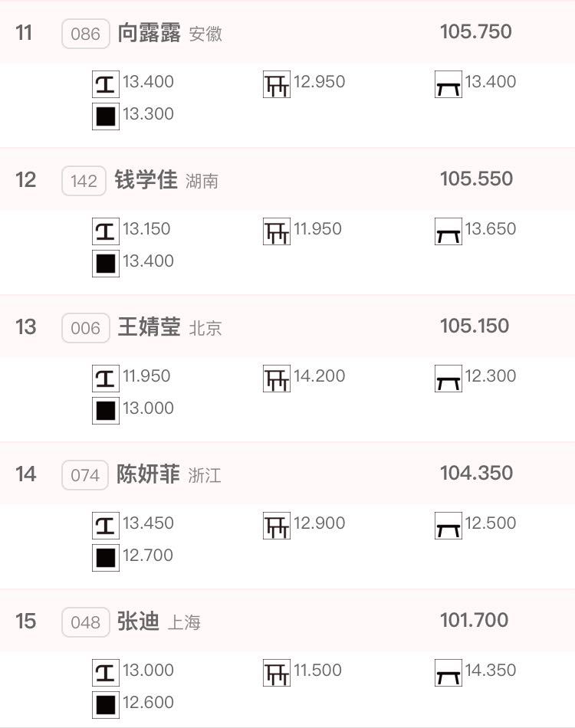The image size is (575, 728).
Task: Click 张迪's balance beam score 14.350
Action: point(491,670)
